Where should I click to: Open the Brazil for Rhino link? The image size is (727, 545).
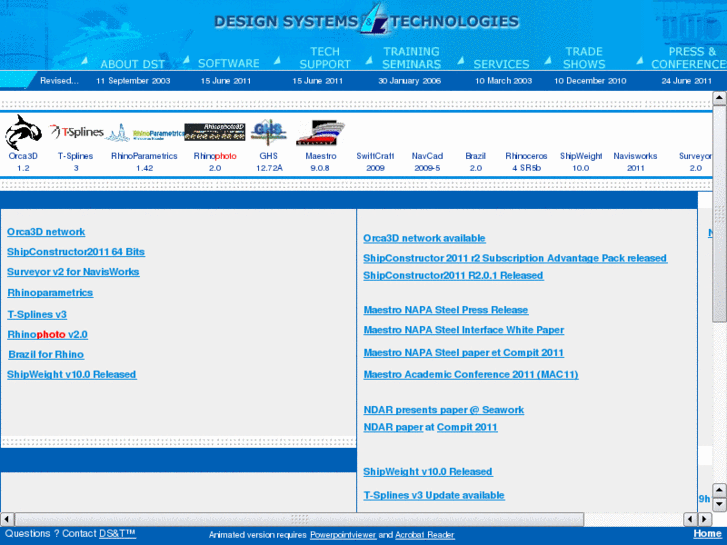(46, 354)
